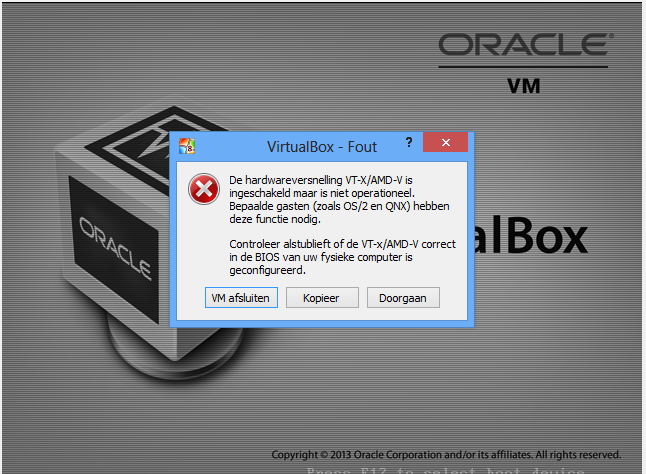Continue by clicking the Doorgaan button
The image size is (646, 474).
(403, 298)
